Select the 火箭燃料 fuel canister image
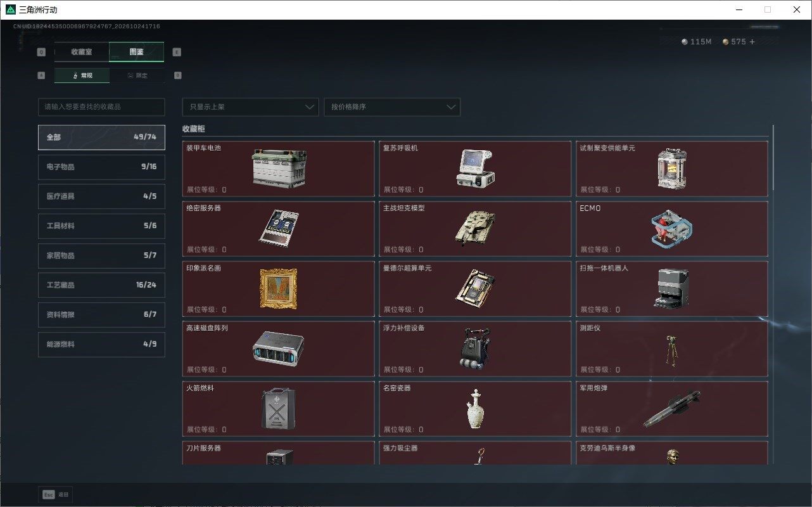The width and height of the screenshot is (812, 507). [279, 408]
